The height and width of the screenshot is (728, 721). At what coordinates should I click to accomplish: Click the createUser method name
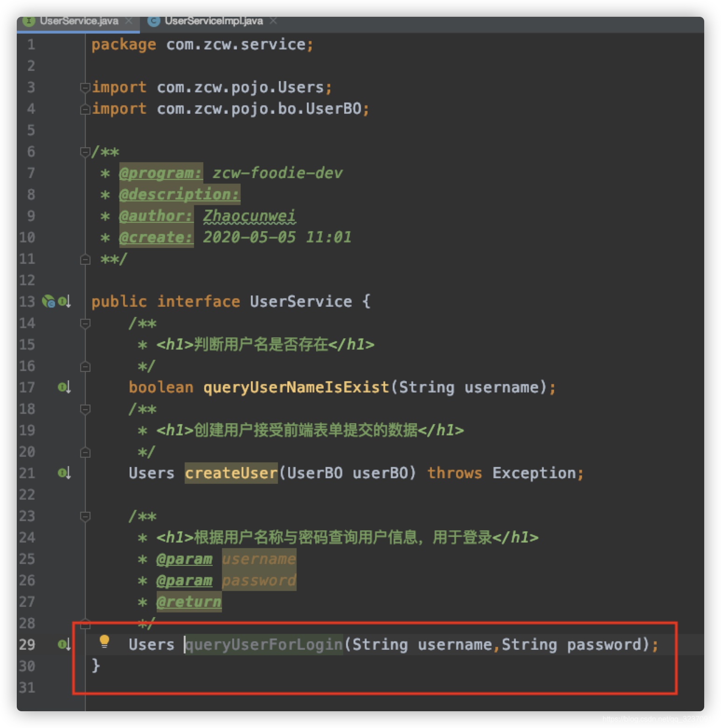[x=231, y=473]
